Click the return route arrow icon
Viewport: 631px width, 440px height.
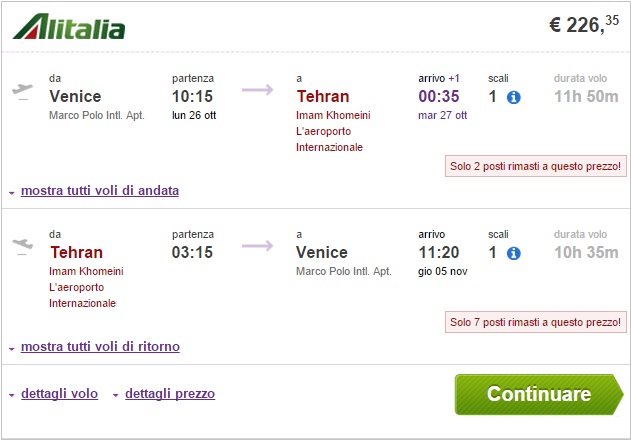pyautogui.click(x=258, y=245)
